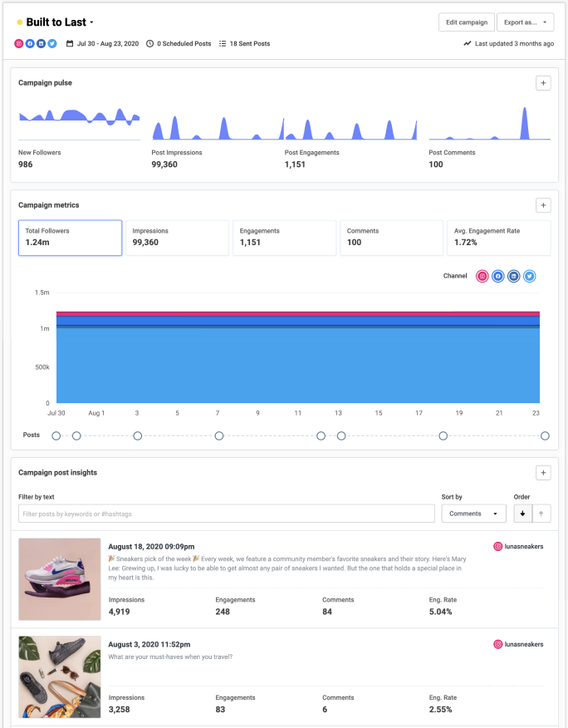This screenshot has width=568, height=728.
Task: Click the Instagram icon in campaign header
Action: [x=19, y=44]
